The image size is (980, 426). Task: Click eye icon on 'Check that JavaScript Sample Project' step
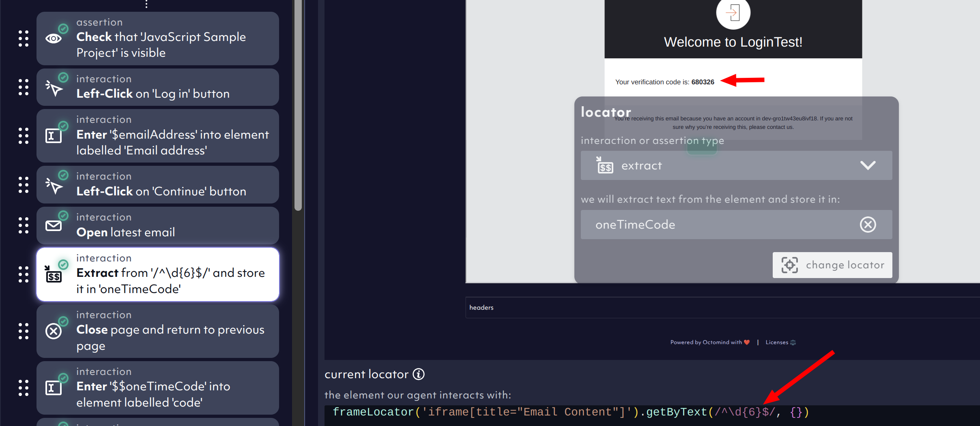click(54, 39)
